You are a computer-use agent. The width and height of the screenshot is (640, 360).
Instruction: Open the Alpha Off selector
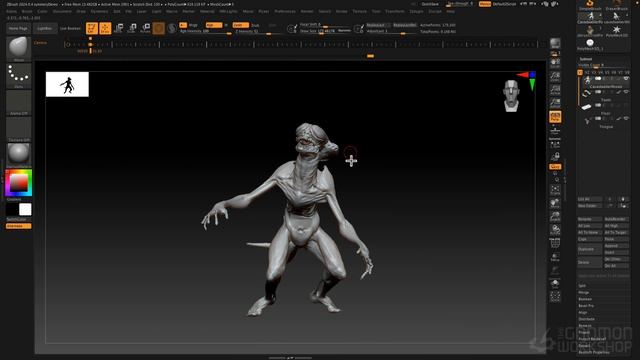(x=19, y=102)
